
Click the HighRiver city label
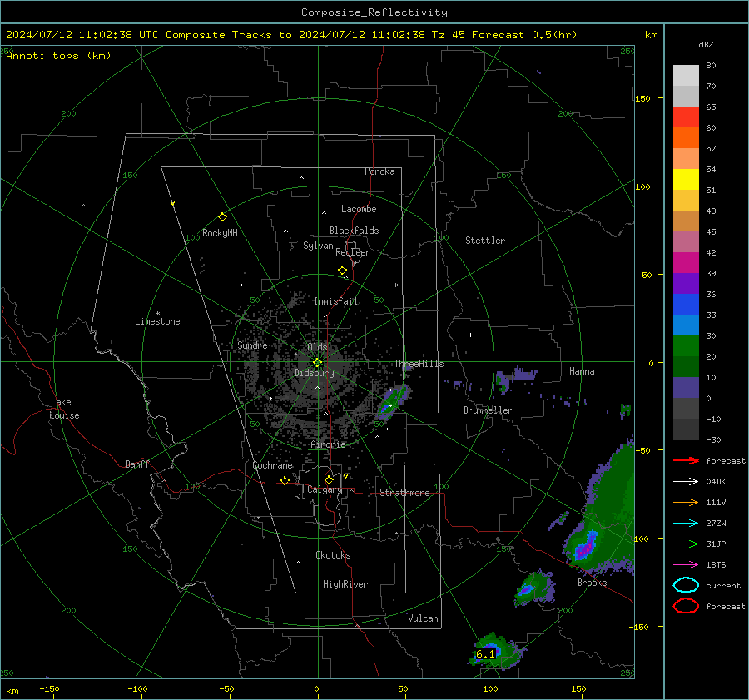pyautogui.click(x=345, y=584)
